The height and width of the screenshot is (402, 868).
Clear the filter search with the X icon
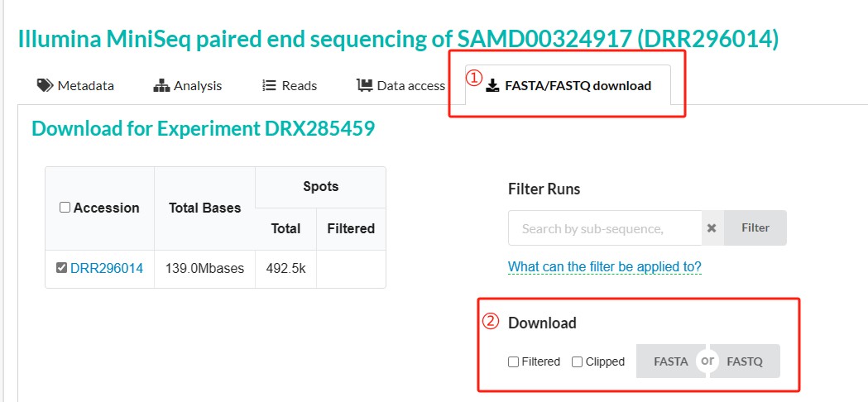click(x=712, y=228)
